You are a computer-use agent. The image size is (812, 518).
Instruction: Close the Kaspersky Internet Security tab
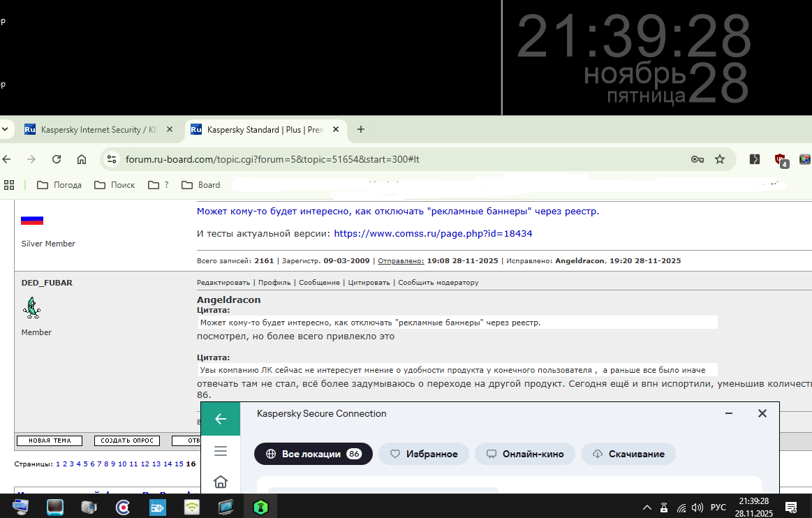tap(170, 130)
